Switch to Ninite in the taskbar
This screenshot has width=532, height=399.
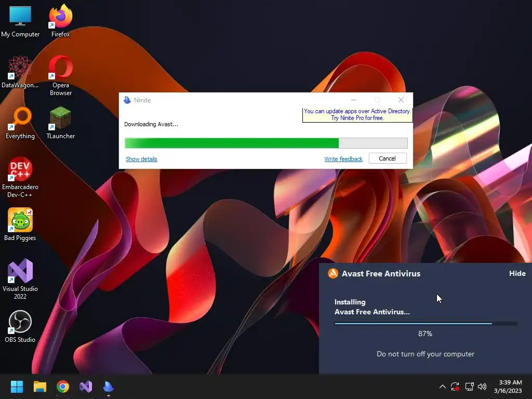(108, 387)
